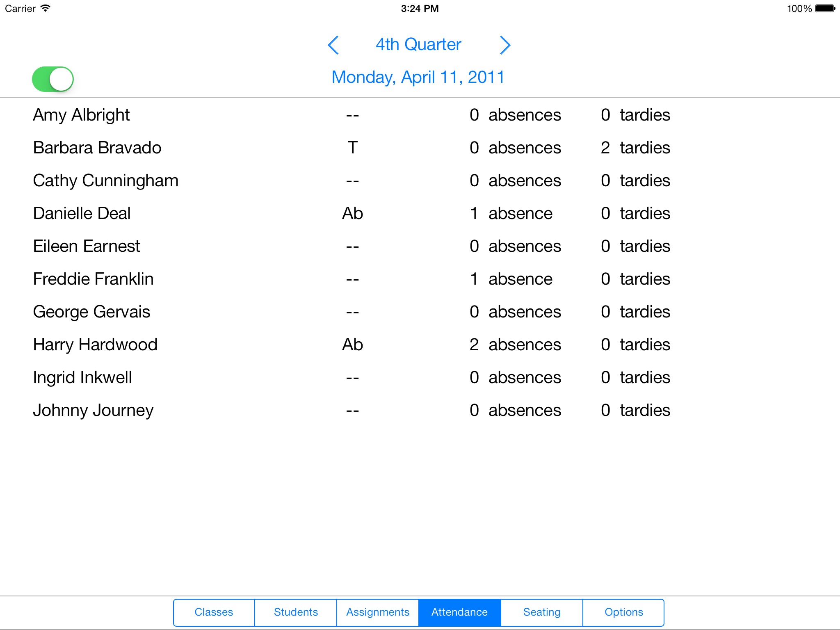Select Monday April 11 2011 date

[420, 78]
